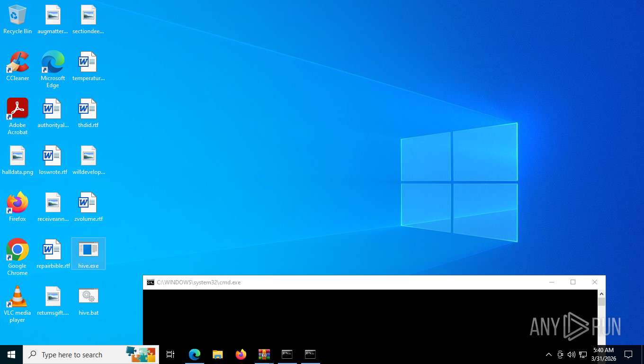Open Firefox from the taskbar

[x=241, y=355]
